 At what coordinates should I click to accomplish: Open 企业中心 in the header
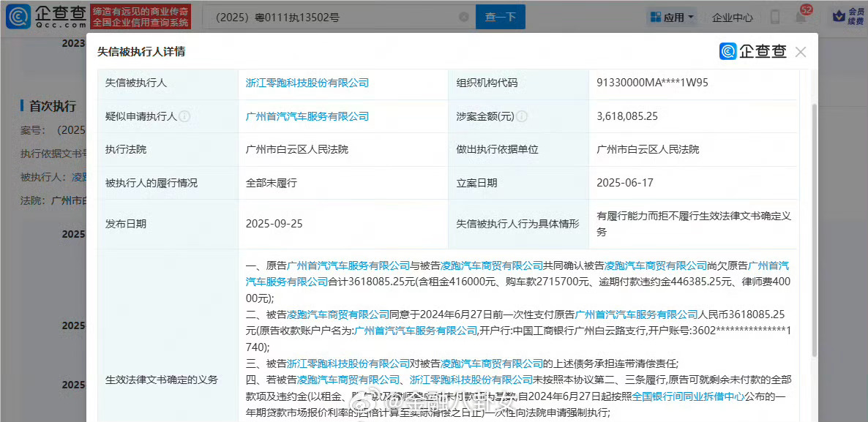pyautogui.click(x=732, y=18)
